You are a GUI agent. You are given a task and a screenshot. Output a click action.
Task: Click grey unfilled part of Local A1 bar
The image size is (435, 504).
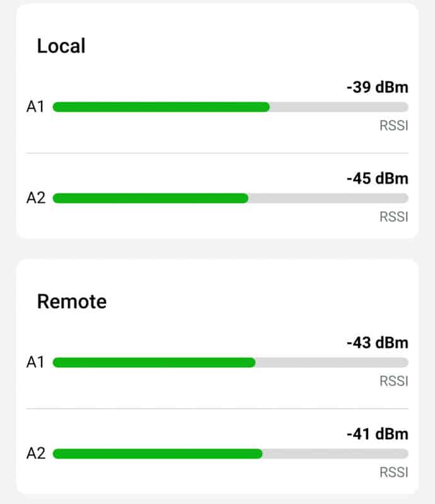(339, 107)
